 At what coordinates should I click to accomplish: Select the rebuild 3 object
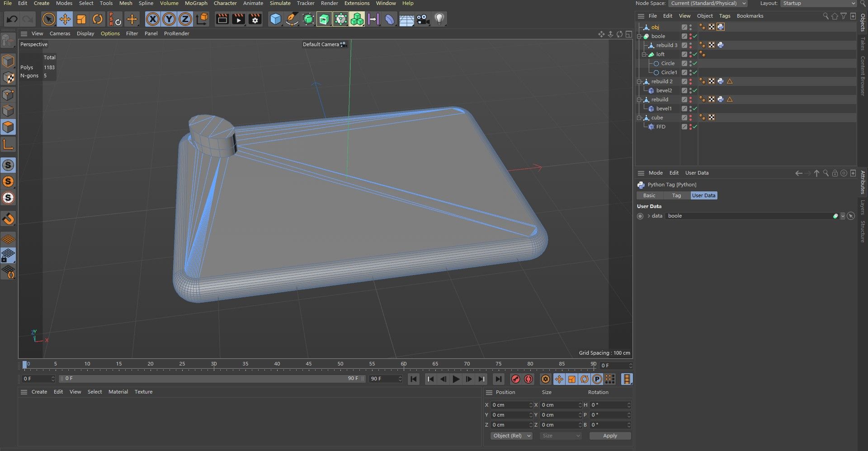click(x=667, y=45)
